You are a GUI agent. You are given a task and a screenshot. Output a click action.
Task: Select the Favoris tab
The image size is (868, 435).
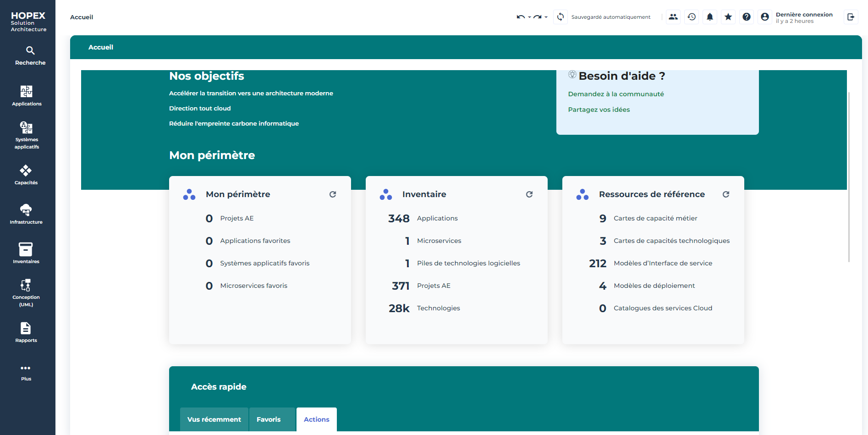269,419
